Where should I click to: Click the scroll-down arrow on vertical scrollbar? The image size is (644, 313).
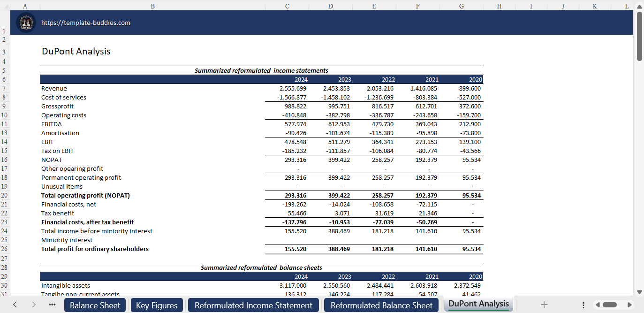[x=638, y=291]
